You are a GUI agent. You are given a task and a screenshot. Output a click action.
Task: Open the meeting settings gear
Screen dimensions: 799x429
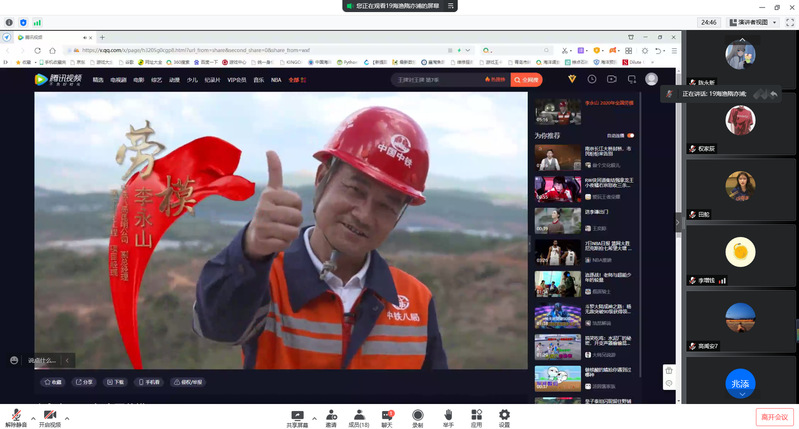[x=504, y=415]
